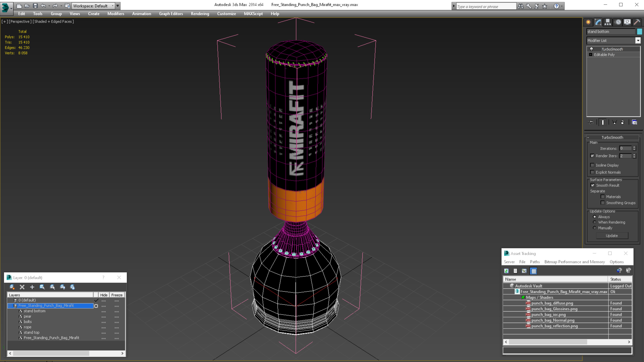
Task: Toggle the Smooth Result checkbox
Action: pyautogui.click(x=593, y=185)
